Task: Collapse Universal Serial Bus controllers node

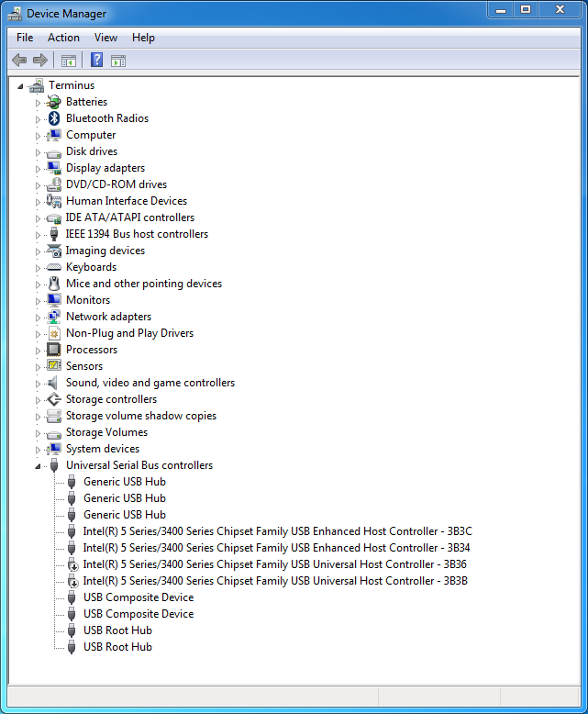Action: tap(39, 466)
